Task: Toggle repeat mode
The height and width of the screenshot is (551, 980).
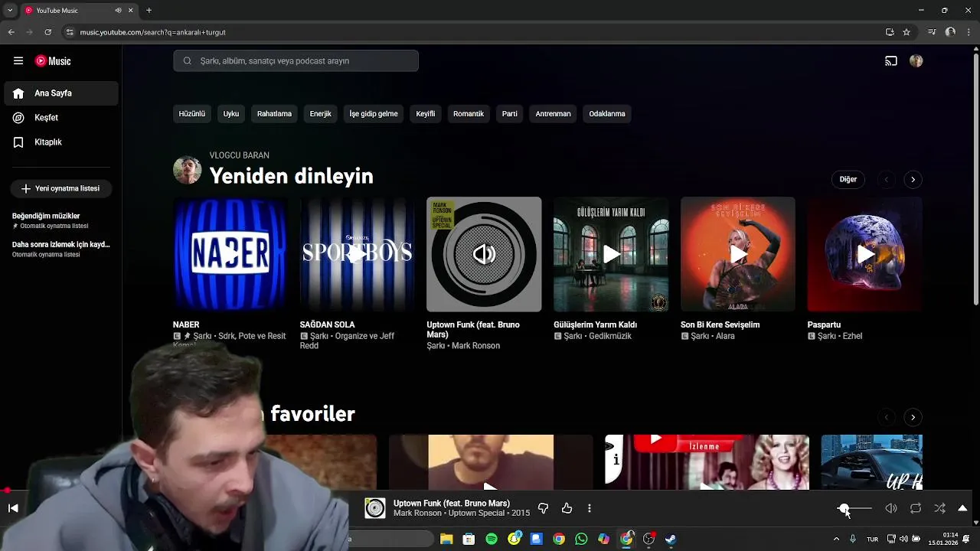Action: (x=916, y=508)
